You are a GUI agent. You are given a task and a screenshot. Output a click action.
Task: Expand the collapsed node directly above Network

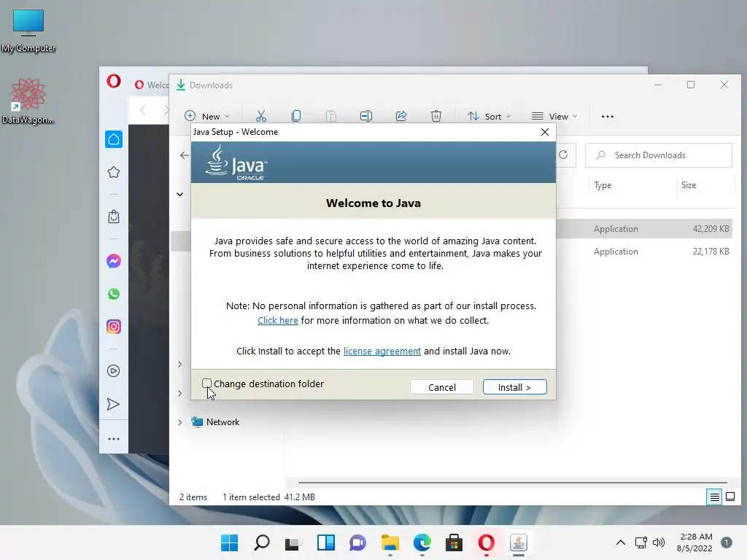pyautogui.click(x=179, y=393)
